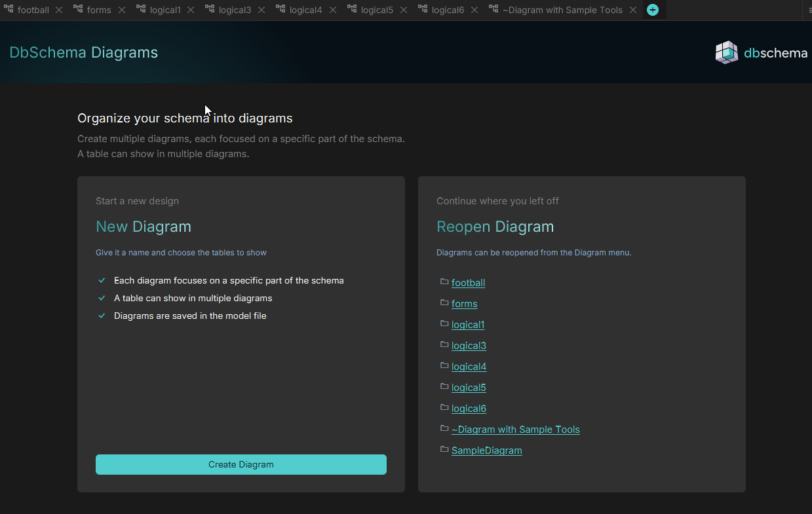Click the folder icon beside ~Diagram with Sample Tools
Screen dimensions: 812x514
pyautogui.click(x=444, y=428)
